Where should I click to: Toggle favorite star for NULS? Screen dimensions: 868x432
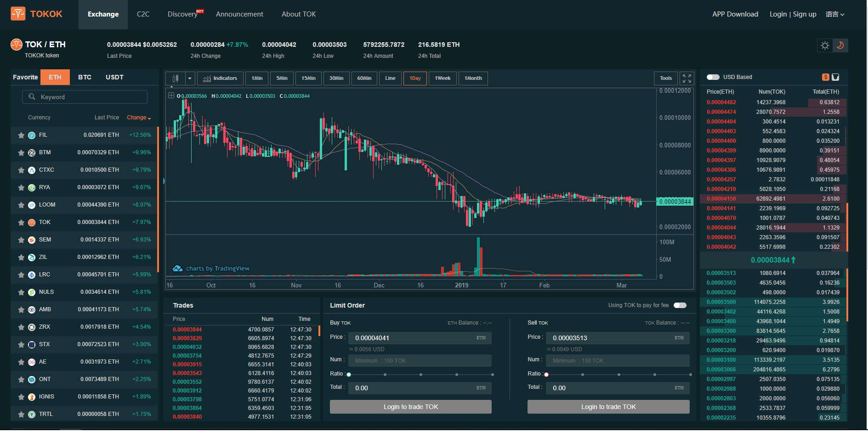[21, 292]
